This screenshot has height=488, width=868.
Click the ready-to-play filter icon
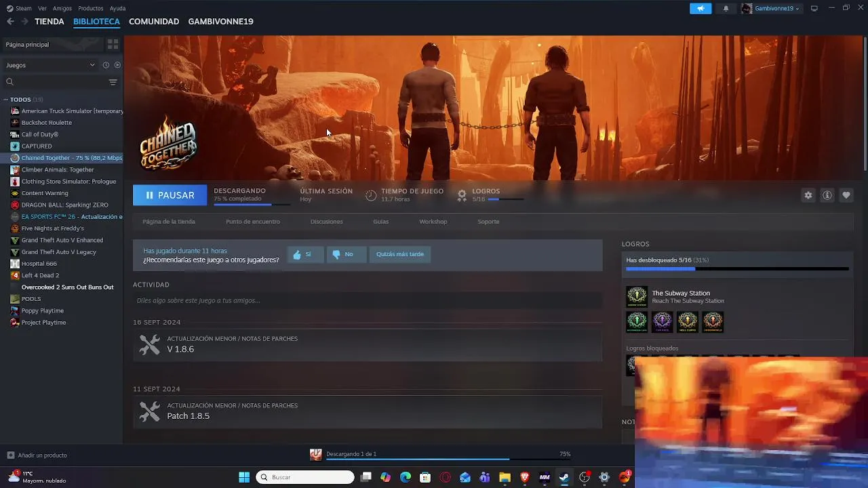tap(117, 65)
